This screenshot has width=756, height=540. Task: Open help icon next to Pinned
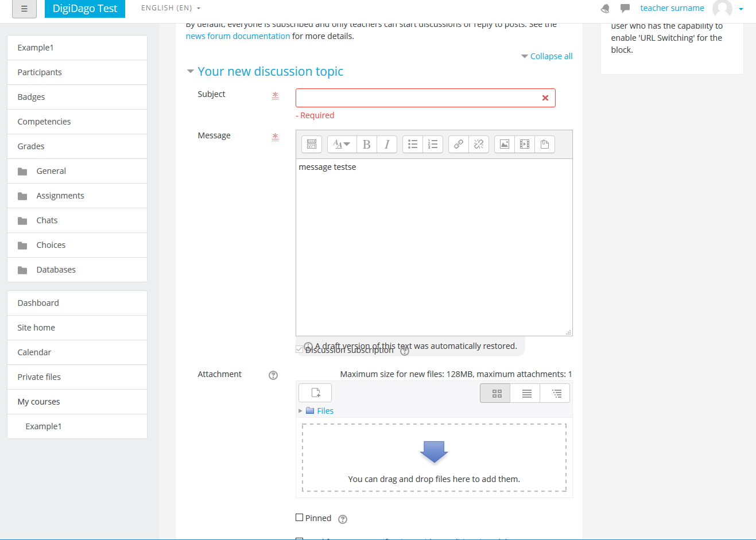point(343,519)
